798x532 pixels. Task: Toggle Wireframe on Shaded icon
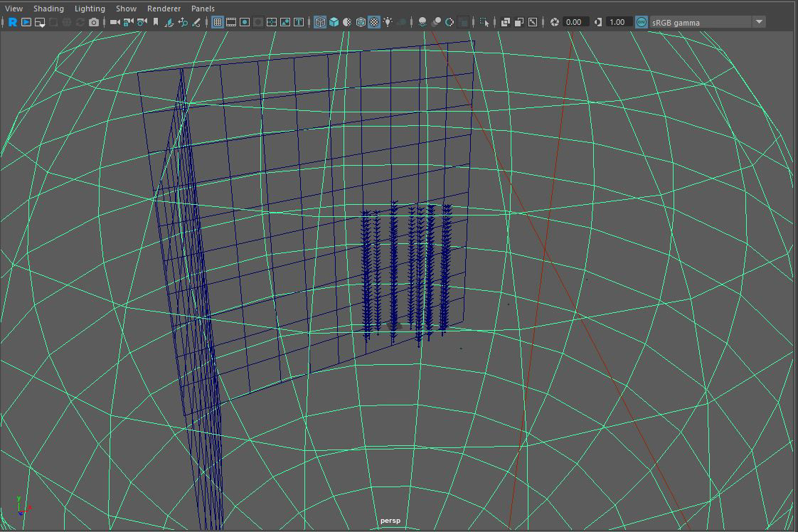(361, 22)
